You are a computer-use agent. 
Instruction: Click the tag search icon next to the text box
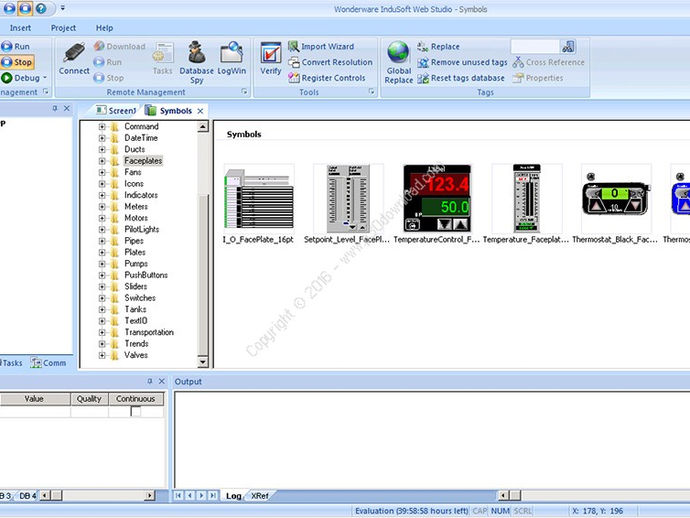pyautogui.click(x=568, y=46)
